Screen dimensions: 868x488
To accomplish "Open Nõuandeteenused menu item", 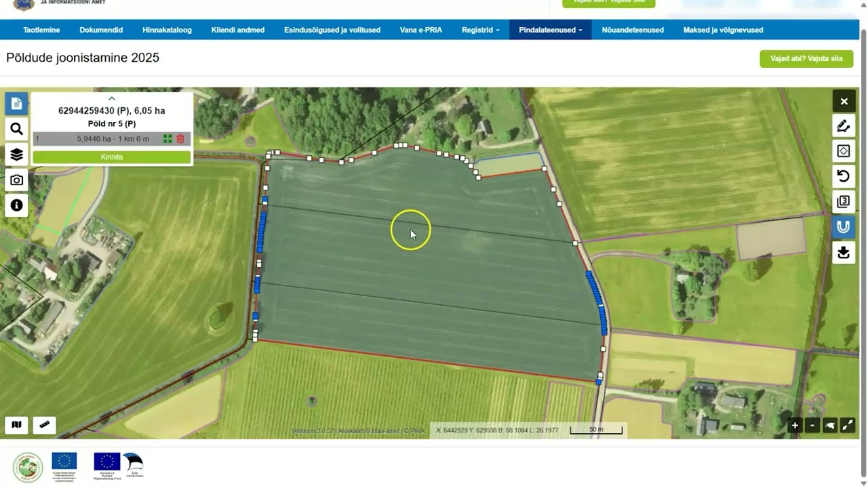I will (633, 30).
